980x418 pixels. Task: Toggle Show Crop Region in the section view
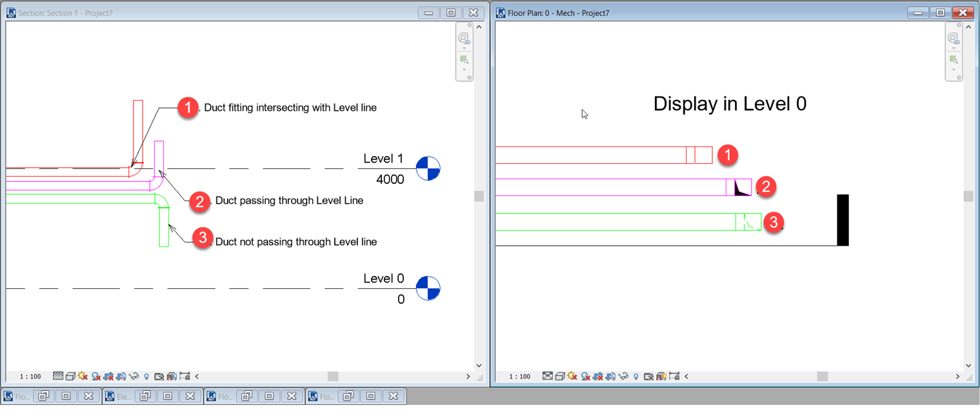click(120, 376)
